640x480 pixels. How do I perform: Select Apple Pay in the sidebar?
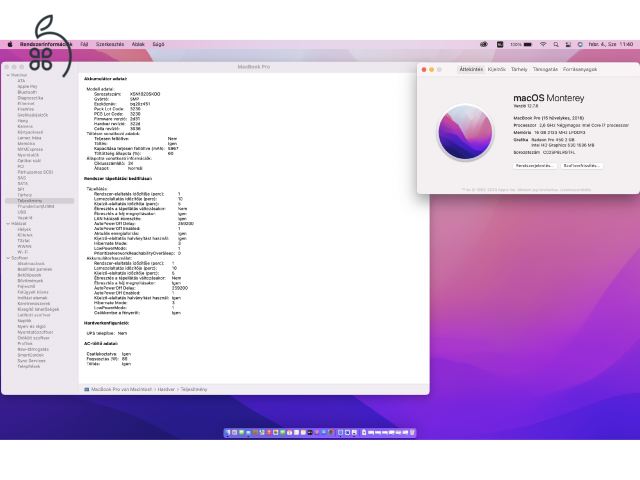[27, 87]
